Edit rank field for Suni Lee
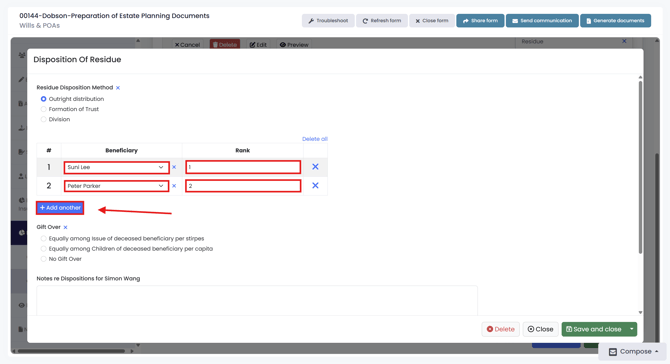 (x=243, y=167)
